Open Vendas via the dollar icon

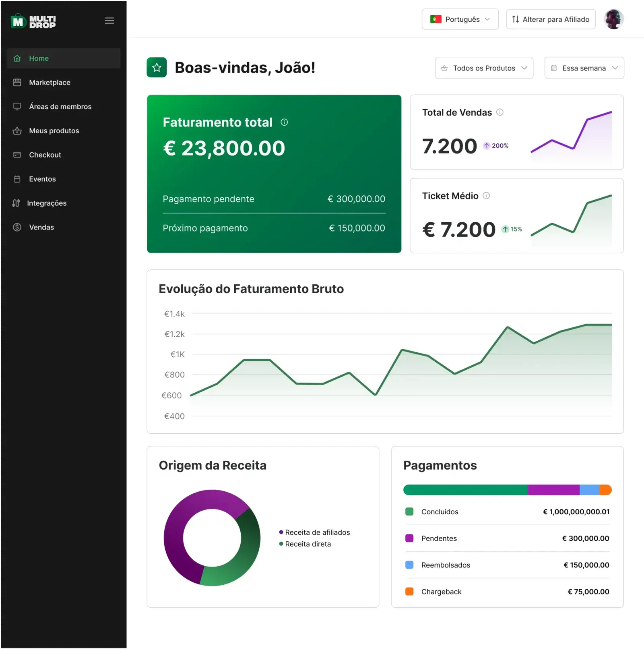coord(17,227)
